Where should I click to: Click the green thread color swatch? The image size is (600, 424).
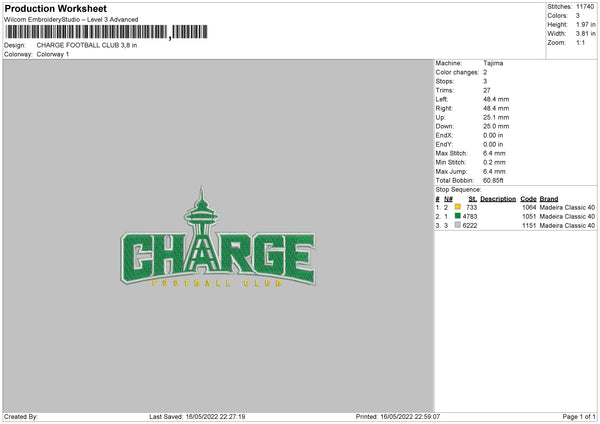[457, 216]
